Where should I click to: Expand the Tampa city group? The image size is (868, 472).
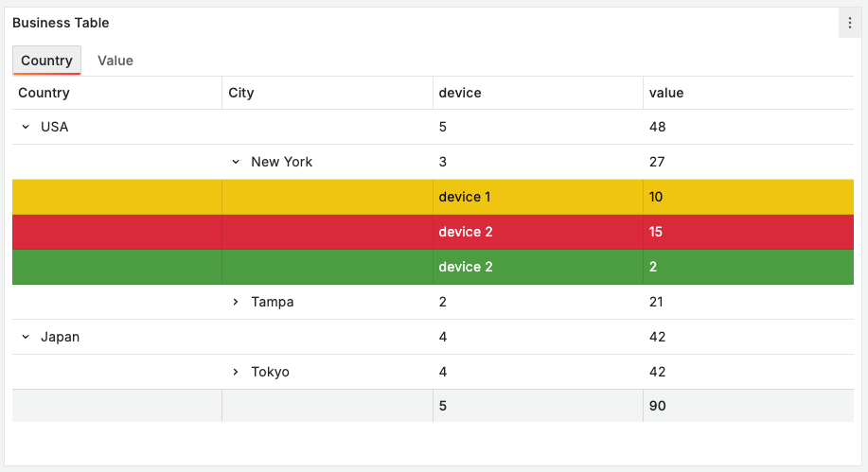tap(236, 302)
